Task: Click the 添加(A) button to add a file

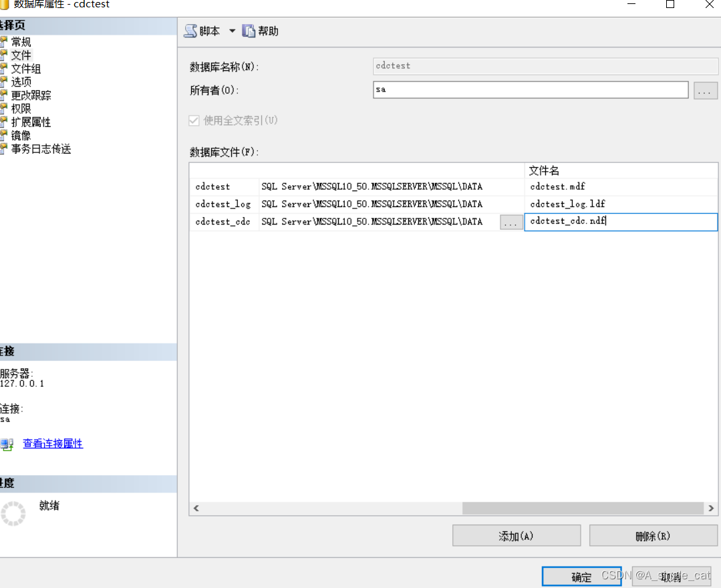Action: coord(516,535)
